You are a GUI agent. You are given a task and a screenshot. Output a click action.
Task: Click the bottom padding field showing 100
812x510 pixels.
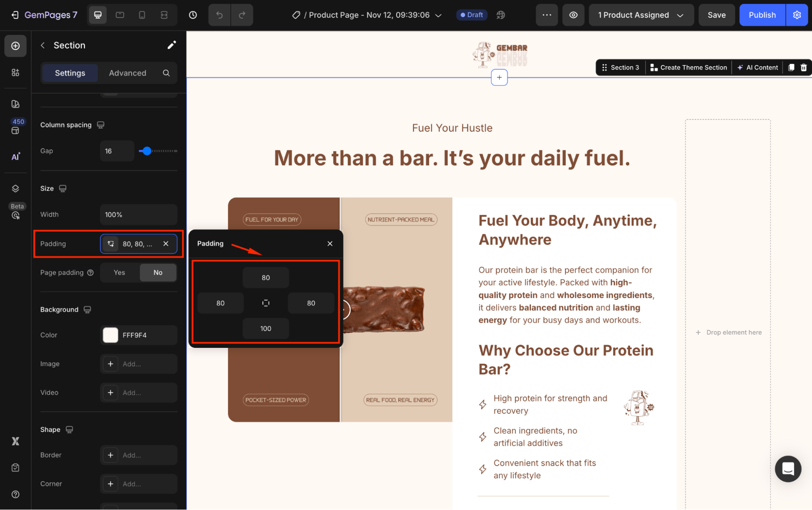pos(266,328)
